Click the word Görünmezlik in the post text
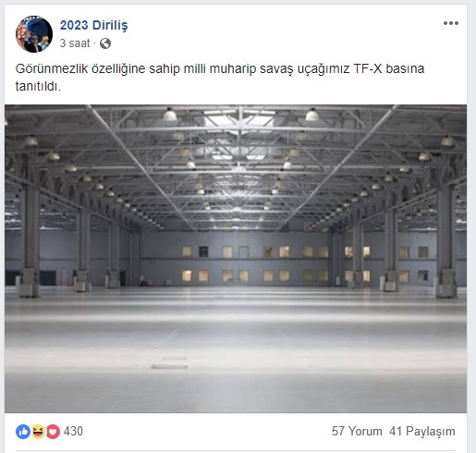 (52, 68)
